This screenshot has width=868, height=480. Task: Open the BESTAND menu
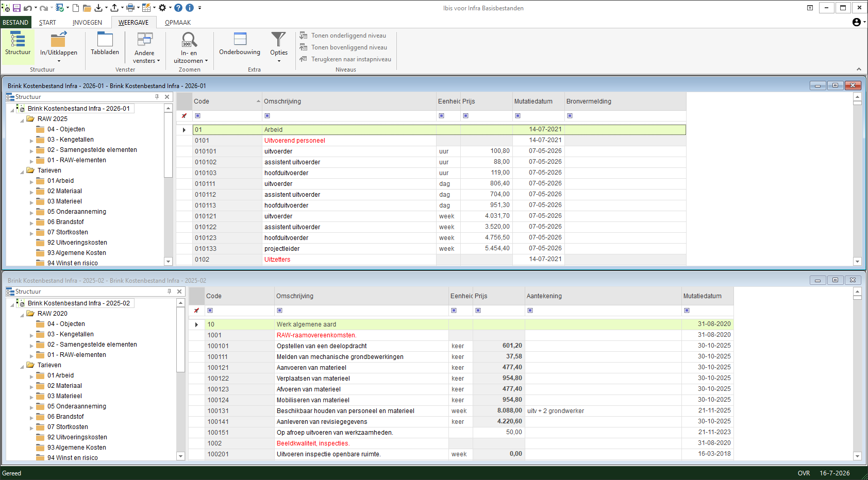pos(15,22)
